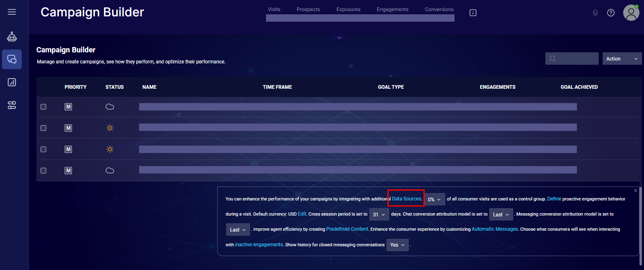Open the robot bot icon in sidebar
The height and width of the screenshot is (270, 644).
point(12,37)
